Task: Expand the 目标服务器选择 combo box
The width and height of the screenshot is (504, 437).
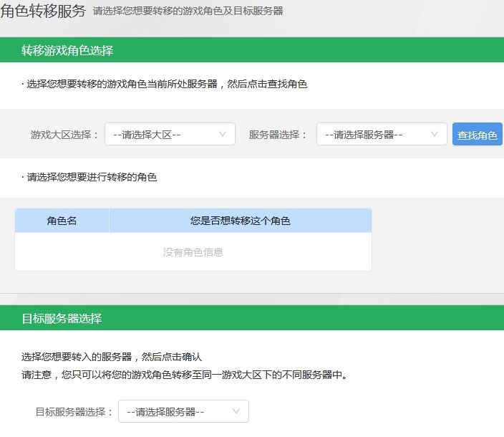Action: pyautogui.click(x=183, y=411)
